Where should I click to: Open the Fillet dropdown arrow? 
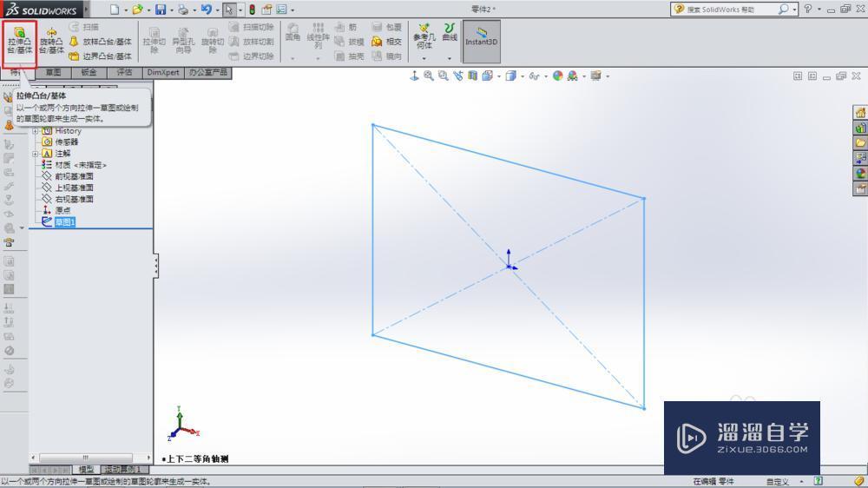pyautogui.click(x=293, y=58)
